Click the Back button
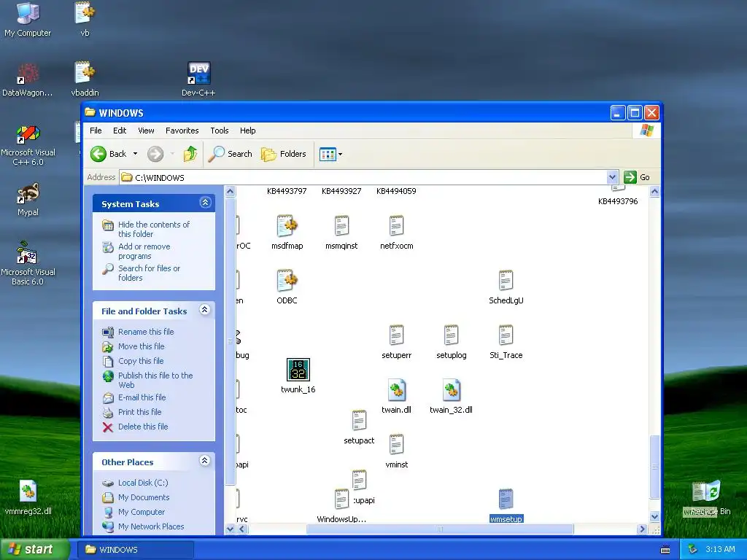747x560 pixels. [109, 154]
